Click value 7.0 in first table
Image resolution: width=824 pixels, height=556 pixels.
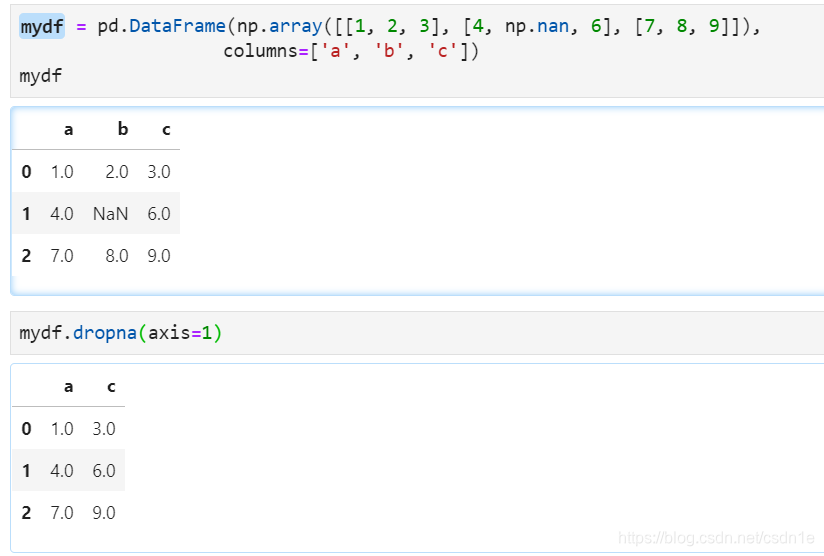62,256
